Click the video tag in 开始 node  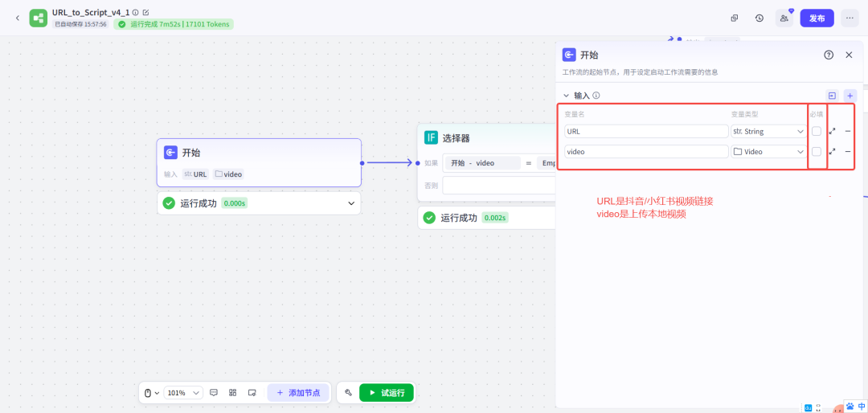point(228,174)
